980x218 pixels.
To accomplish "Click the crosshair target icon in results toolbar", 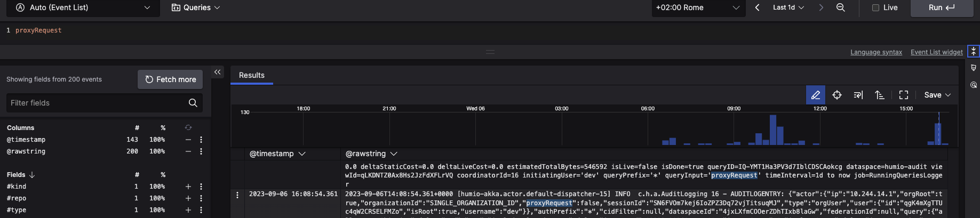I will [837, 95].
